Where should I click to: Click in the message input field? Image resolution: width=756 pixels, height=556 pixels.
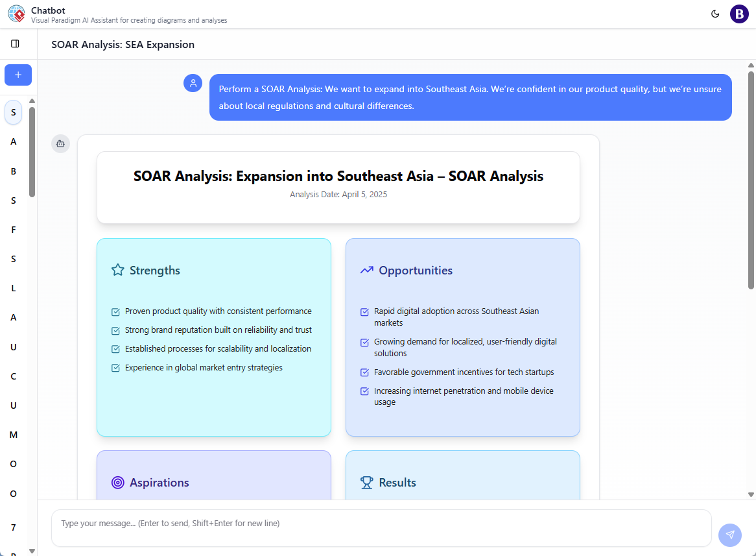381,528
